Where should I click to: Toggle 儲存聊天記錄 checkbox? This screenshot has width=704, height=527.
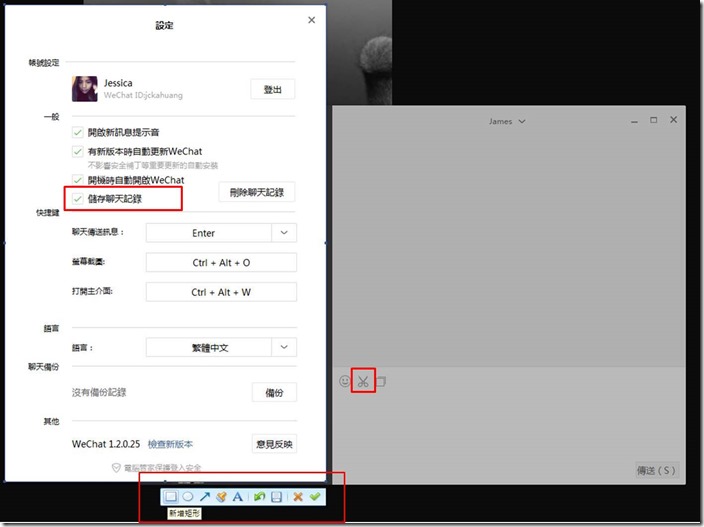point(78,198)
